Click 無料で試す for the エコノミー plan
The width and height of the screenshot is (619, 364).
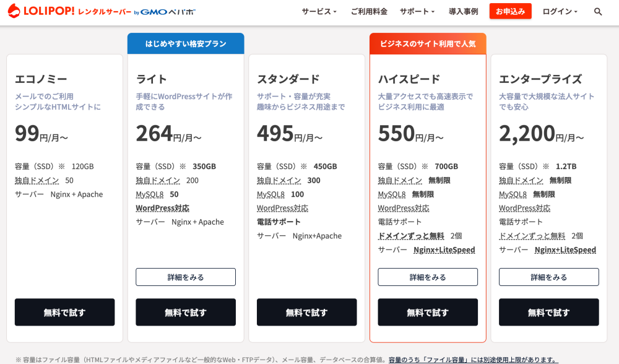point(64,312)
